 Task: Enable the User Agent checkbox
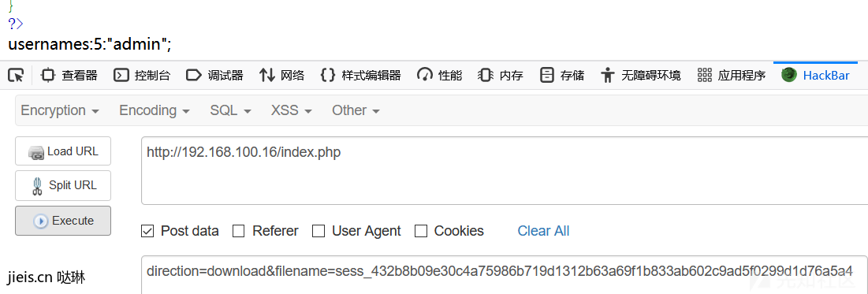[x=319, y=231]
